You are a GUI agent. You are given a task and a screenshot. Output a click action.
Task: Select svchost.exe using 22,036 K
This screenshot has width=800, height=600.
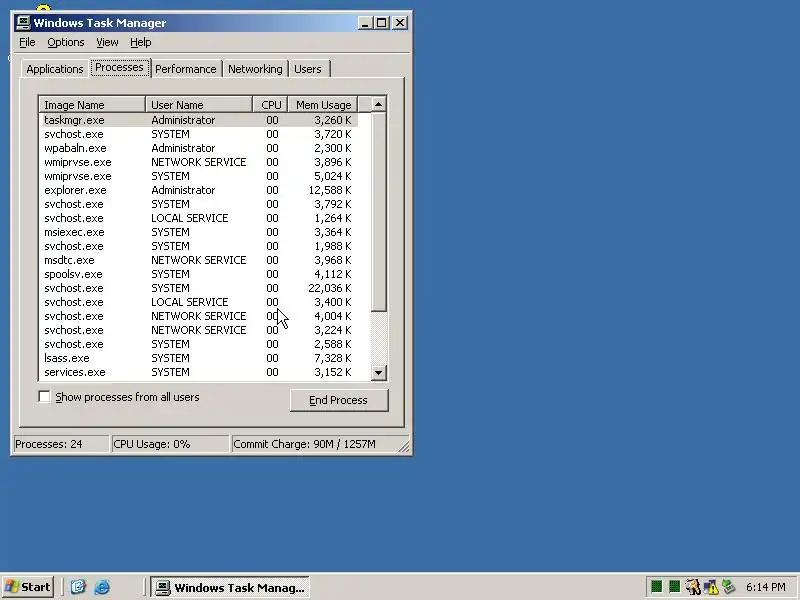click(198, 288)
